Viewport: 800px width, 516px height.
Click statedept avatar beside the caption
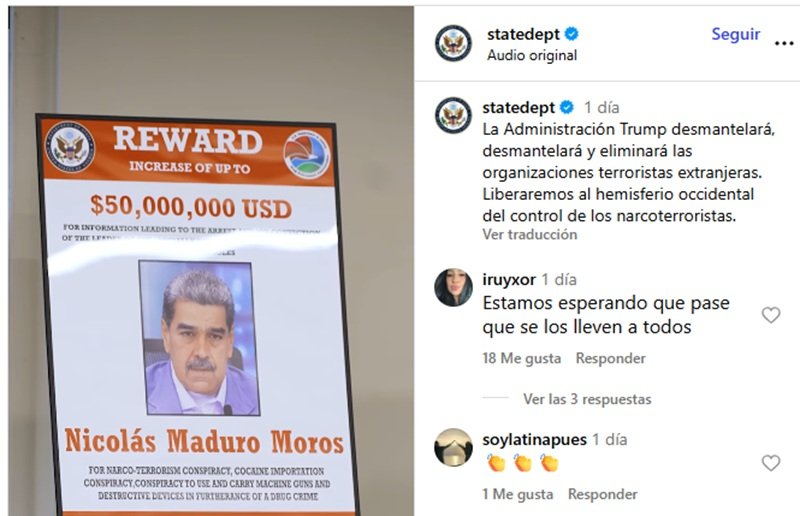(x=453, y=115)
